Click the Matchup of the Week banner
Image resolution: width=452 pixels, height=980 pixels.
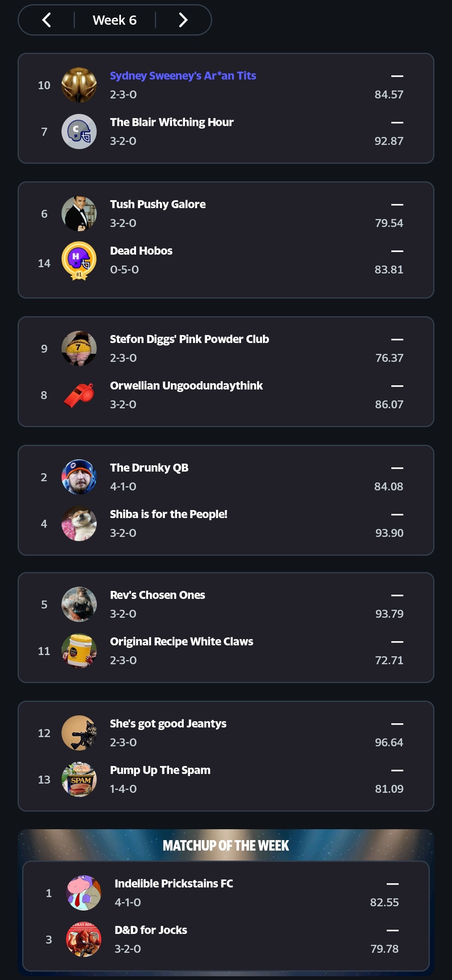pos(226,846)
